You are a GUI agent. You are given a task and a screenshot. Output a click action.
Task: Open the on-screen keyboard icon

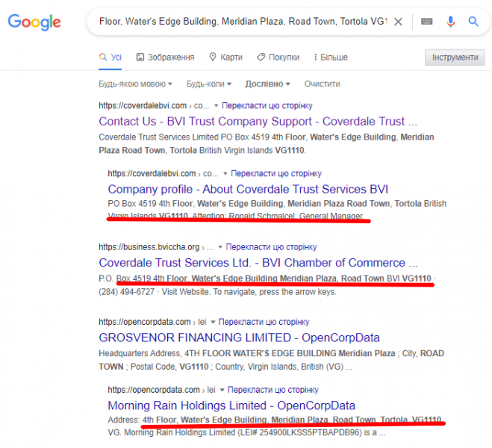[x=427, y=22]
